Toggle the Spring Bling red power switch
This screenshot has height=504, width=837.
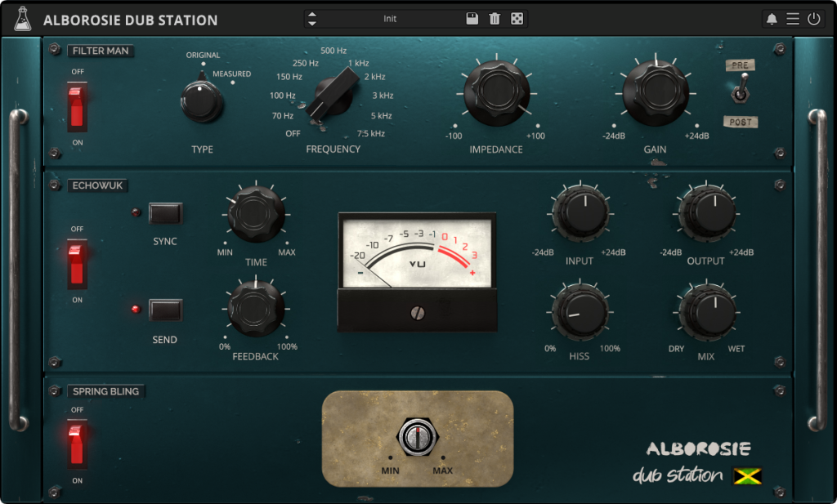(77, 444)
